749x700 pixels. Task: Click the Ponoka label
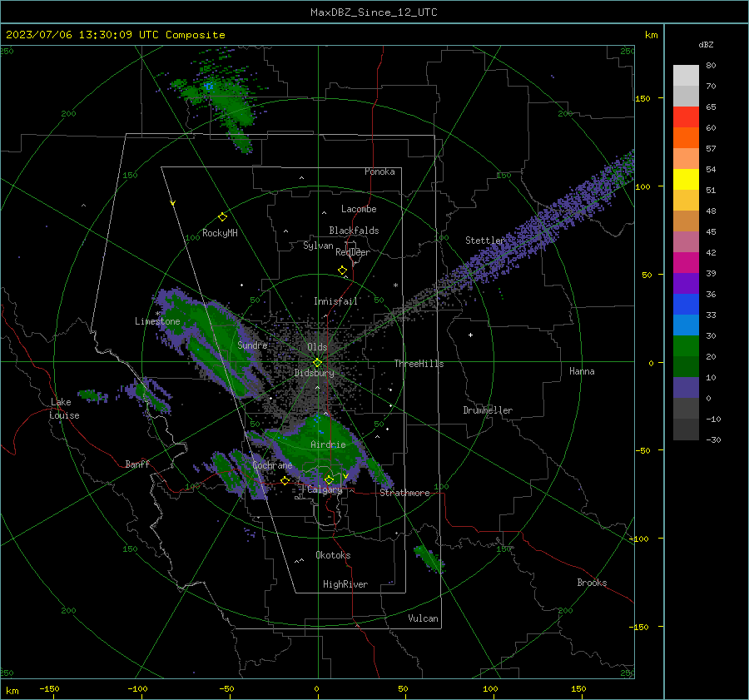pyautogui.click(x=379, y=171)
